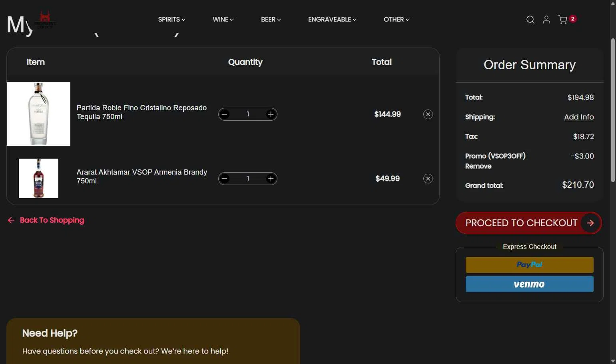Screen dimensions: 616x364
Task: Click the Need Help? heading
Action: pos(50,333)
